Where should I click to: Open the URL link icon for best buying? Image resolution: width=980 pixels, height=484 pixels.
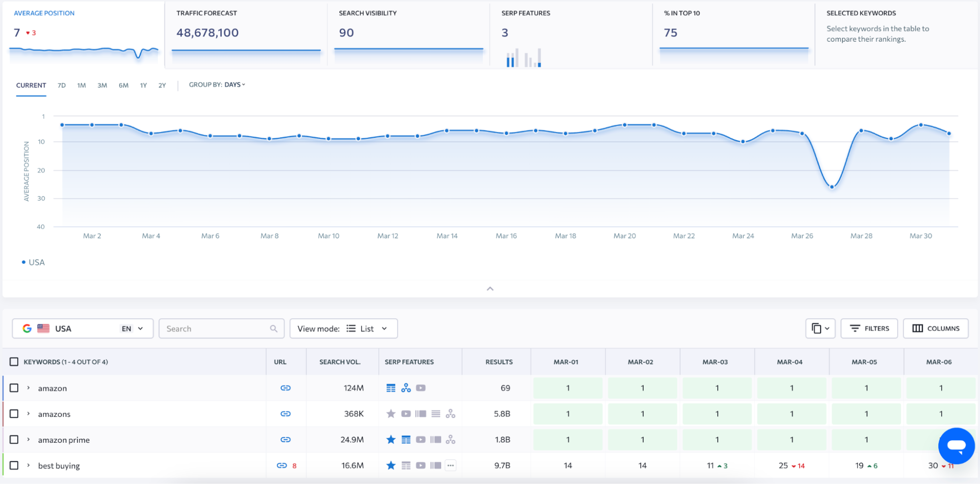[x=281, y=465]
